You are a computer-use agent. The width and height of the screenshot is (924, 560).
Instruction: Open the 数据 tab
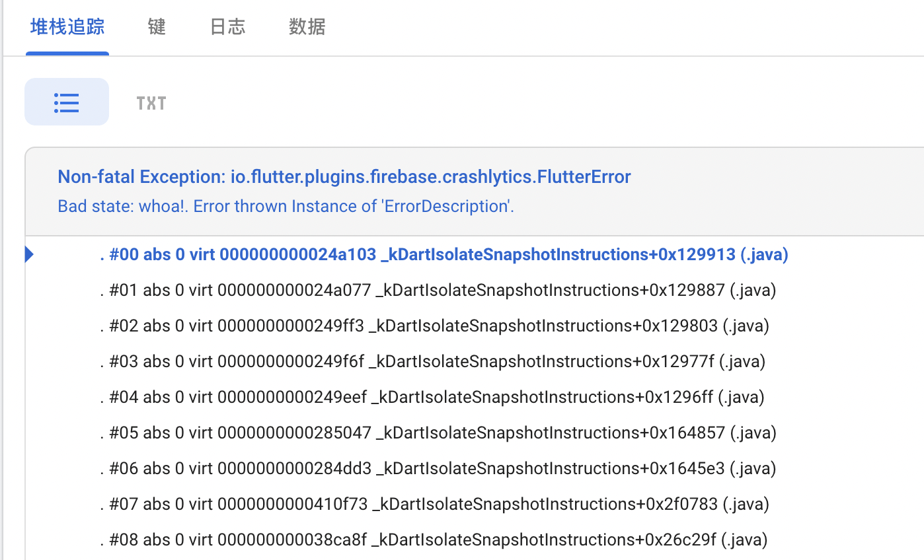(307, 27)
